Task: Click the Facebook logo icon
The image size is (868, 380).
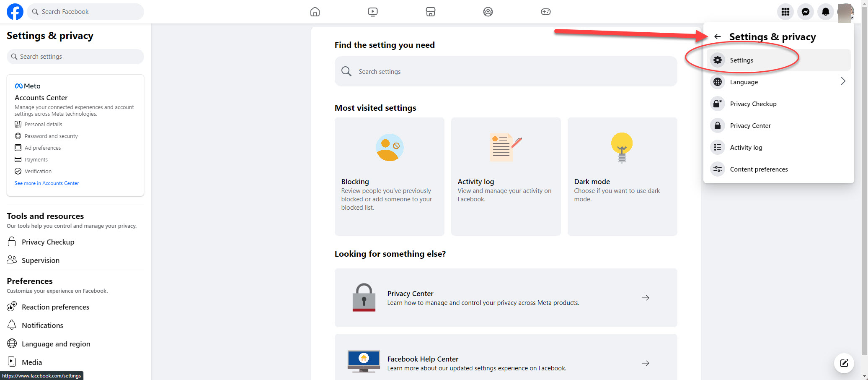Action: (x=15, y=12)
